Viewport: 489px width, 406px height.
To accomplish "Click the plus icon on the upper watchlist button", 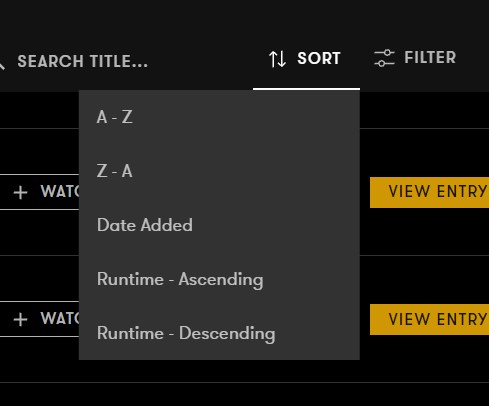I will click(x=20, y=192).
